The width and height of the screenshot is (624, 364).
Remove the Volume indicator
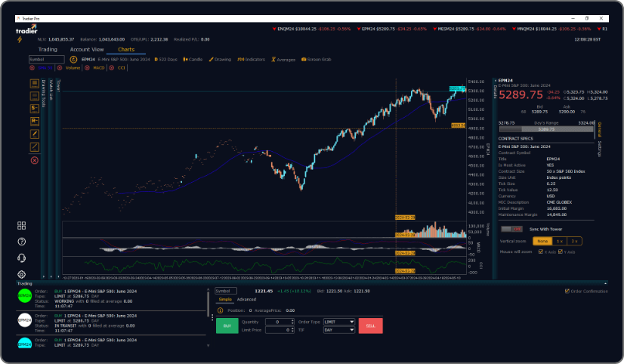click(x=60, y=68)
